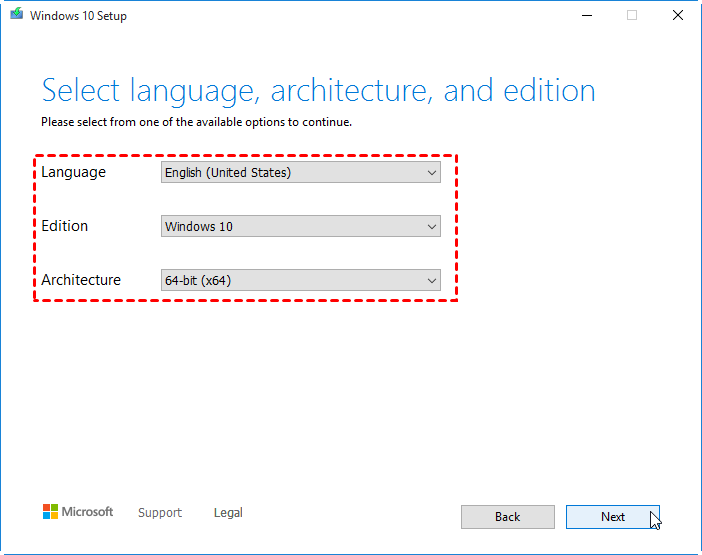Click the chevron arrow on Language combo box

432,172
